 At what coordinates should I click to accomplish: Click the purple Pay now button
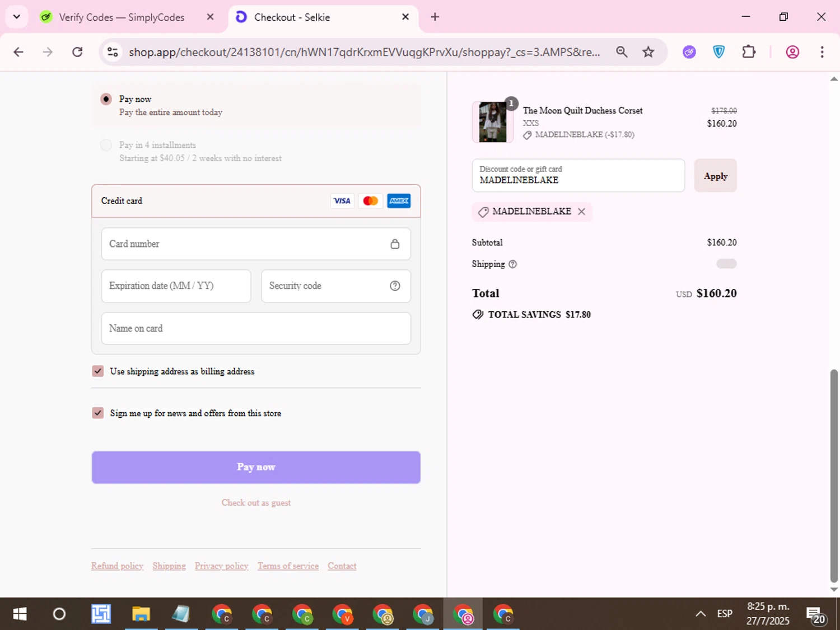(x=256, y=467)
